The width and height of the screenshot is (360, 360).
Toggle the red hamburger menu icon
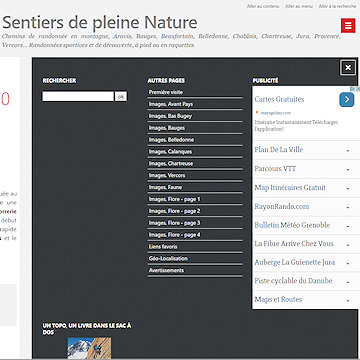pos(348,26)
